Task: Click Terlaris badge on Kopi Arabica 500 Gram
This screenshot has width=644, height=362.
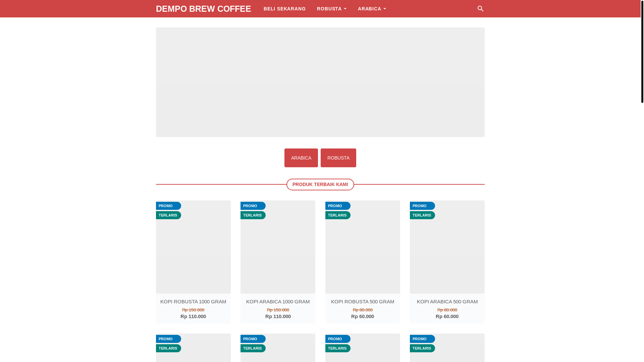Action: click(x=422, y=215)
